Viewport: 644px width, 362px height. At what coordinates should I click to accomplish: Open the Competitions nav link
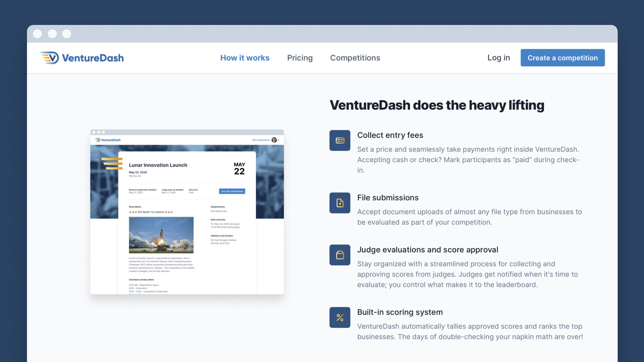coord(355,58)
